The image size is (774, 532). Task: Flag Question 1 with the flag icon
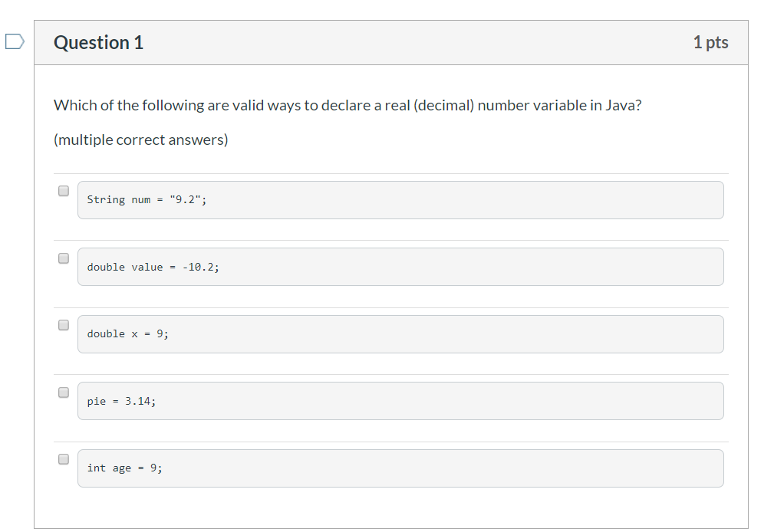coord(15,42)
